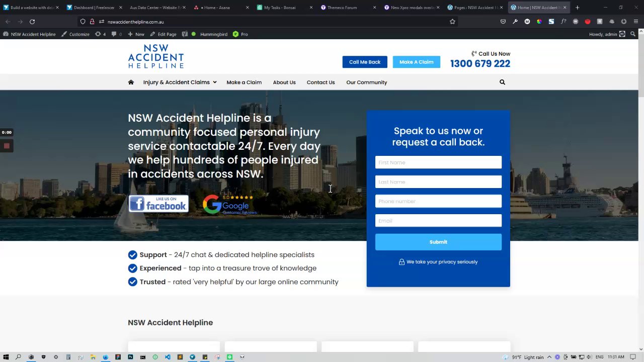Click the blue S extension icon
The height and width of the screenshot is (362, 644).
[551, 22]
